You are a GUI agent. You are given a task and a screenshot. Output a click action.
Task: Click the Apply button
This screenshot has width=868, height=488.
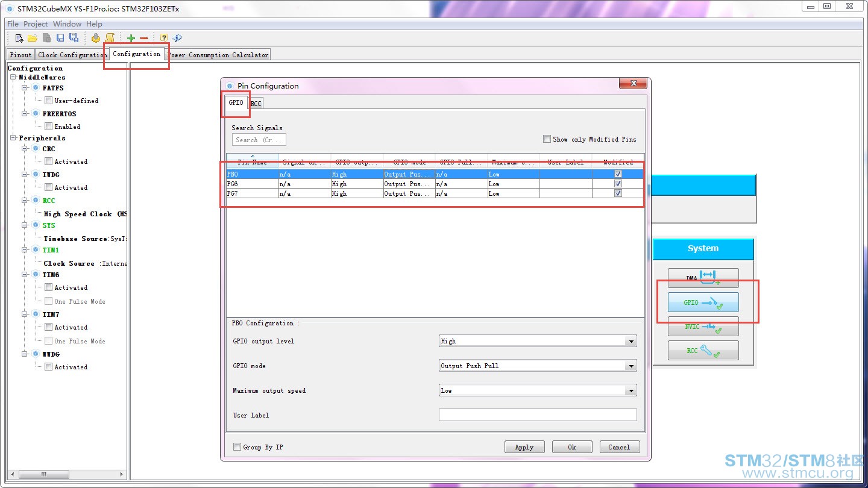(x=524, y=447)
